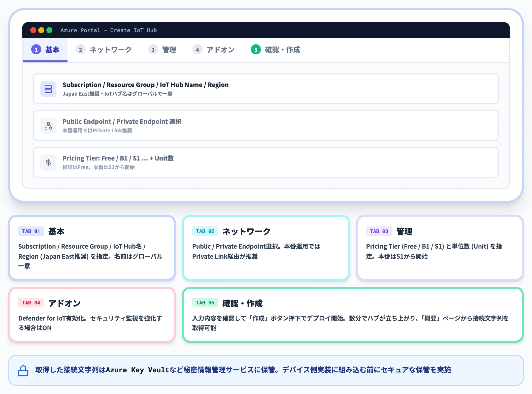Select the Subscription / Resource Group row heading

146,85
